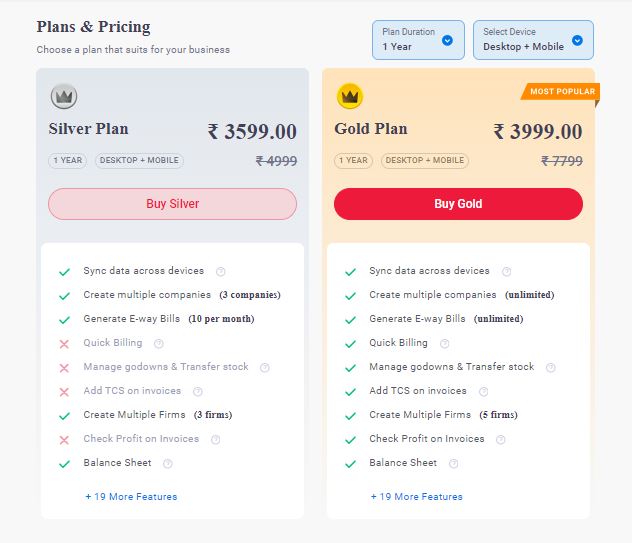Screen dimensions: 632x543
Task: Click the gold crown icon
Action: (x=349, y=96)
